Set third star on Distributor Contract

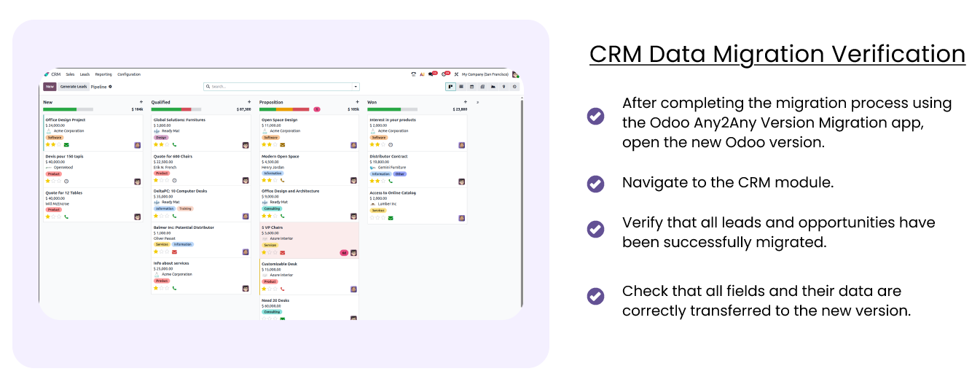tap(383, 181)
